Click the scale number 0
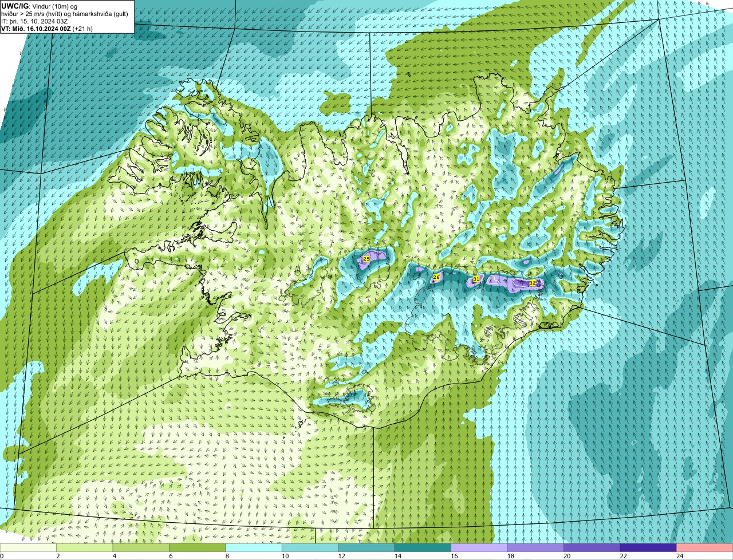This screenshot has height=560, width=733. (2, 556)
